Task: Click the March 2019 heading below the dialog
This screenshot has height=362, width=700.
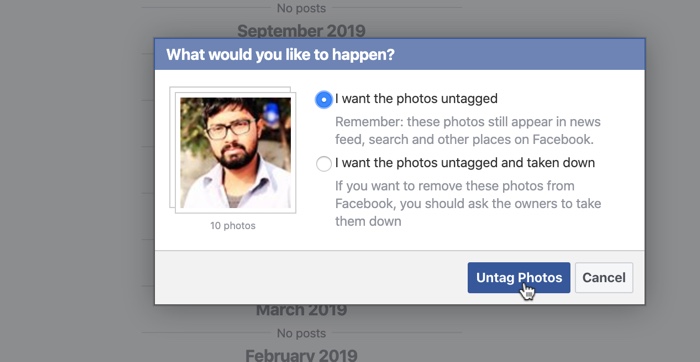Action: [x=301, y=310]
